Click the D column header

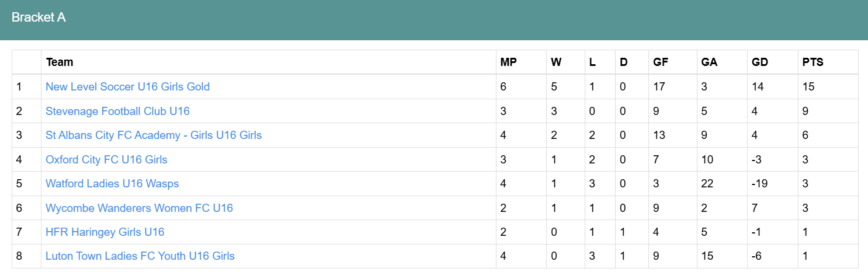[623, 62]
